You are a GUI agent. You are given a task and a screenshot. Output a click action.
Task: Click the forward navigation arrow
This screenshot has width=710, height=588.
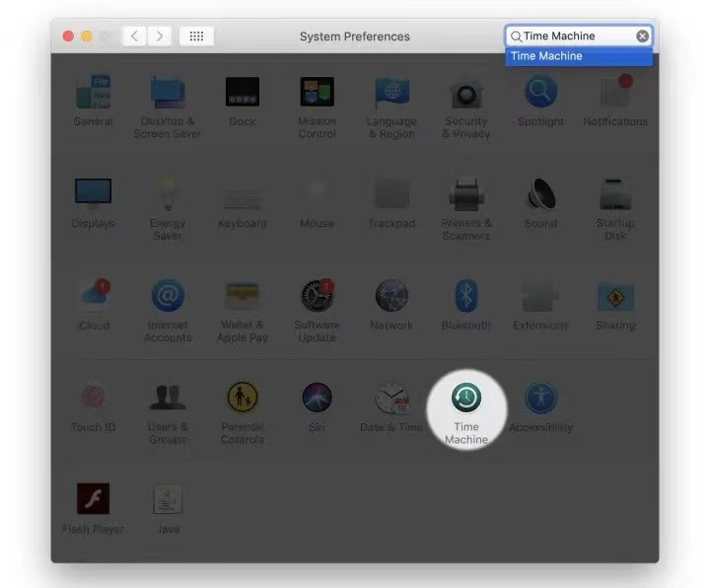click(160, 37)
